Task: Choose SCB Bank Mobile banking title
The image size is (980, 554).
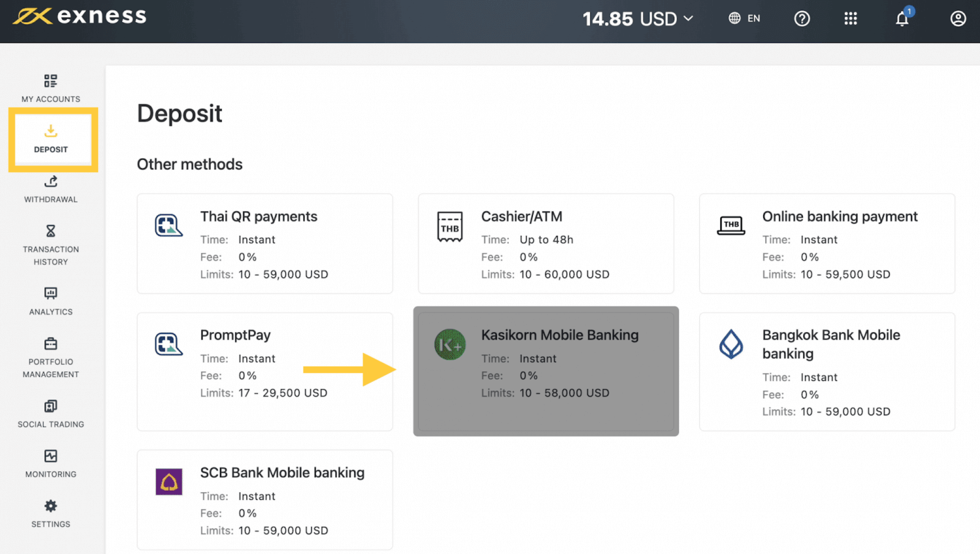Action: [x=282, y=472]
